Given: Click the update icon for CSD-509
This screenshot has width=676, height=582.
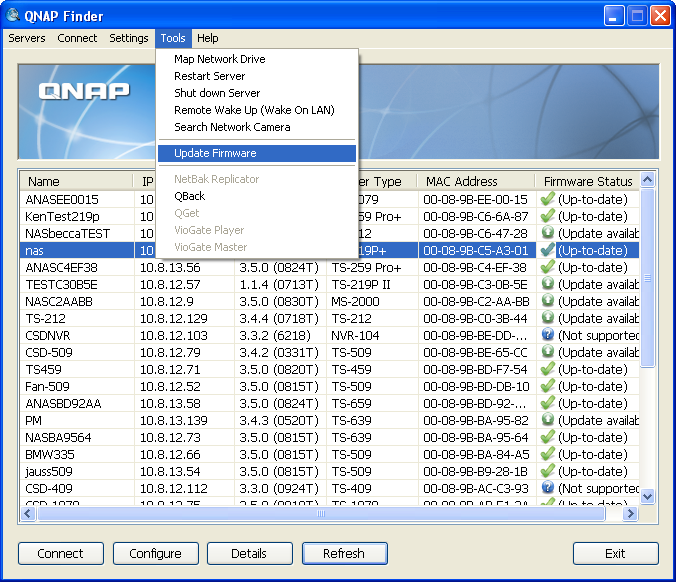Looking at the screenshot, I should tap(547, 351).
